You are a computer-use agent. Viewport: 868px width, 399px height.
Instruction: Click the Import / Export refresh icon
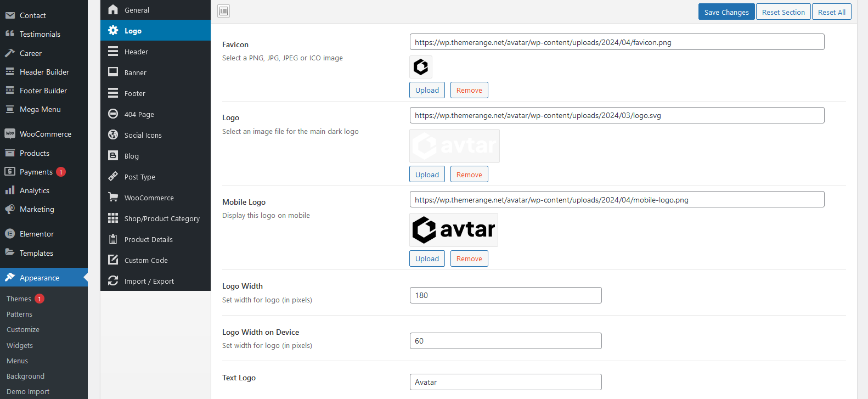[x=113, y=281]
